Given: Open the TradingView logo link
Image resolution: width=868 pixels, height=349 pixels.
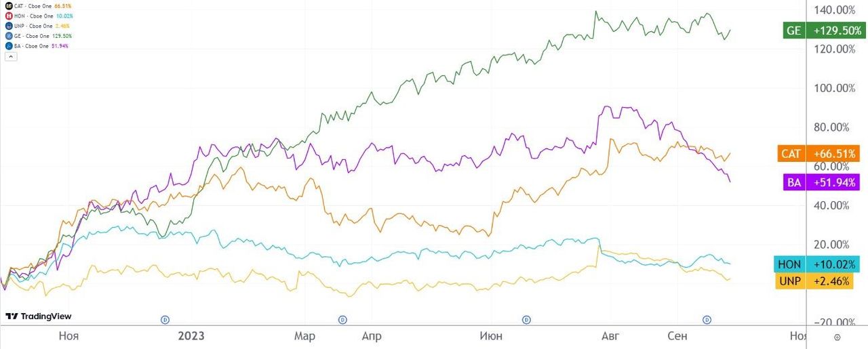Looking at the screenshot, I should click(38, 316).
